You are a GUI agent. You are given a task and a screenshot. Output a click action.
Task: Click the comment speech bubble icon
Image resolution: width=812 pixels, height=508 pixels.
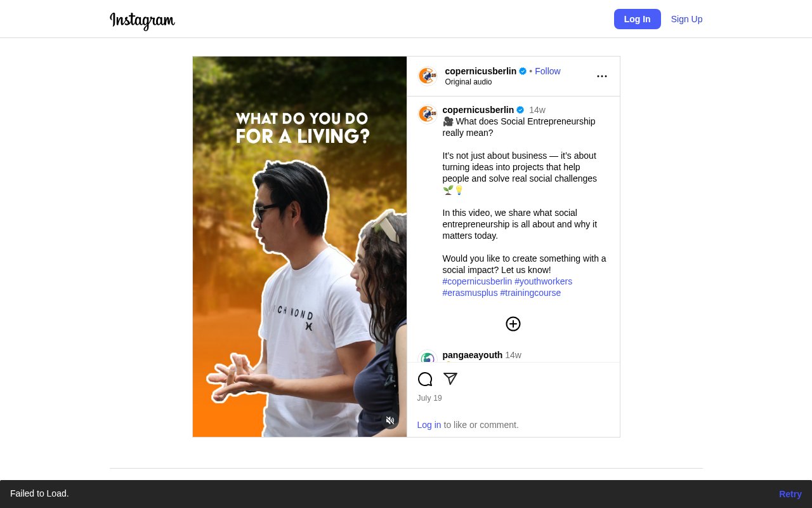tap(425, 379)
